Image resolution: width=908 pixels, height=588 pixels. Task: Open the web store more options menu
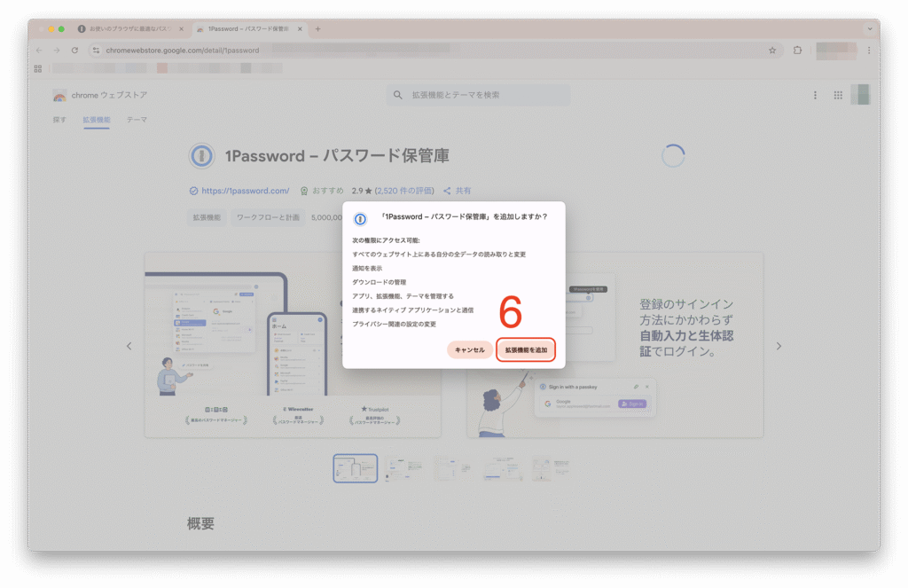815,95
